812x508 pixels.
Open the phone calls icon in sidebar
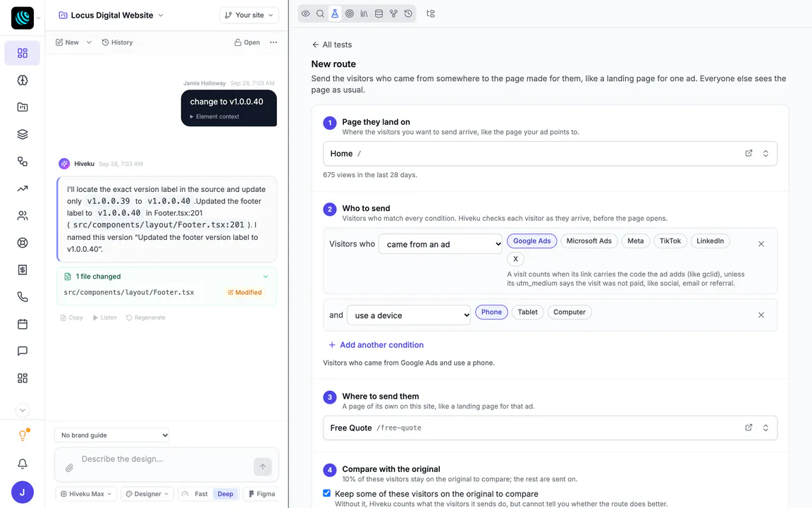click(x=23, y=297)
